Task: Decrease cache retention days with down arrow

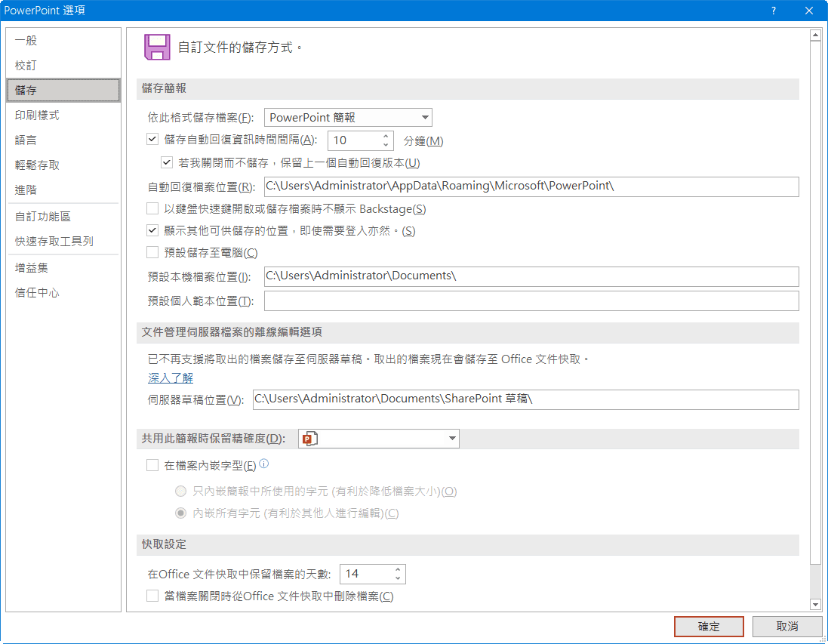Action: click(398, 579)
